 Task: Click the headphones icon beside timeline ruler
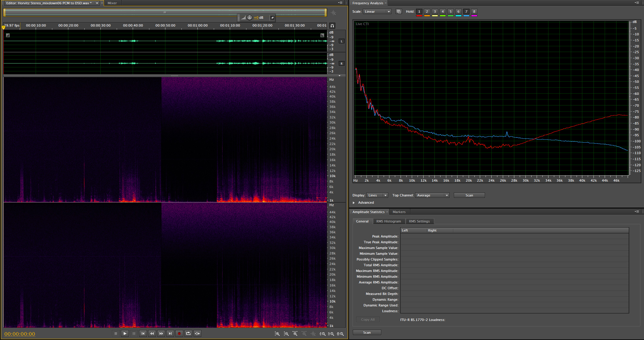(332, 26)
